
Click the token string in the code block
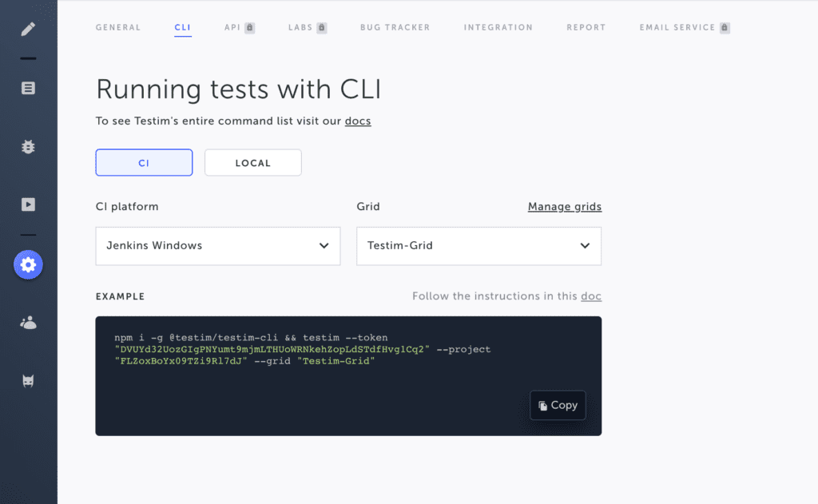coord(272,350)
